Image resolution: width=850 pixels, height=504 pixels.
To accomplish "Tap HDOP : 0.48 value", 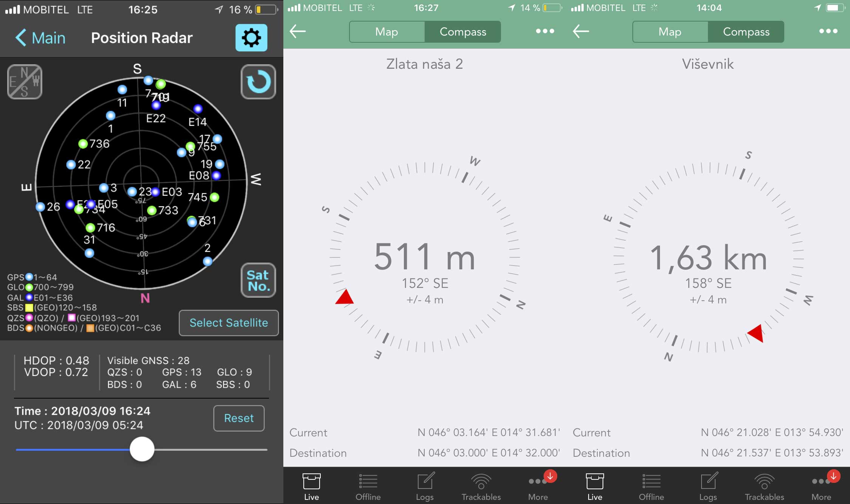I will 56,360.
